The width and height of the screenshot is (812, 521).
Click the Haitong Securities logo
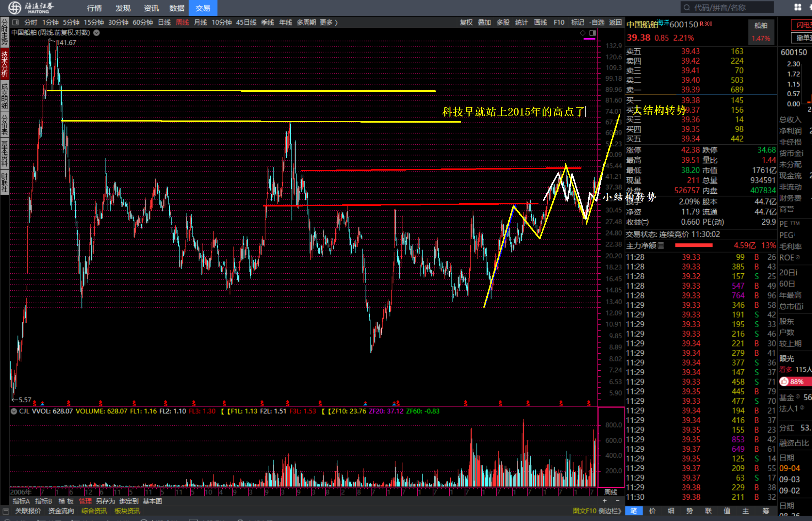click(x=31, y=7)
